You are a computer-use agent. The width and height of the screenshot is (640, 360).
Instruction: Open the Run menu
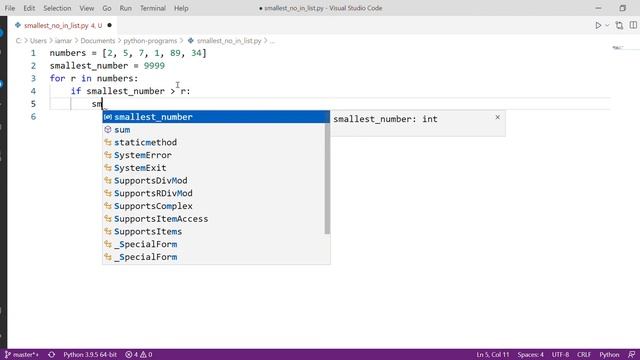click(x=126, y=8)
